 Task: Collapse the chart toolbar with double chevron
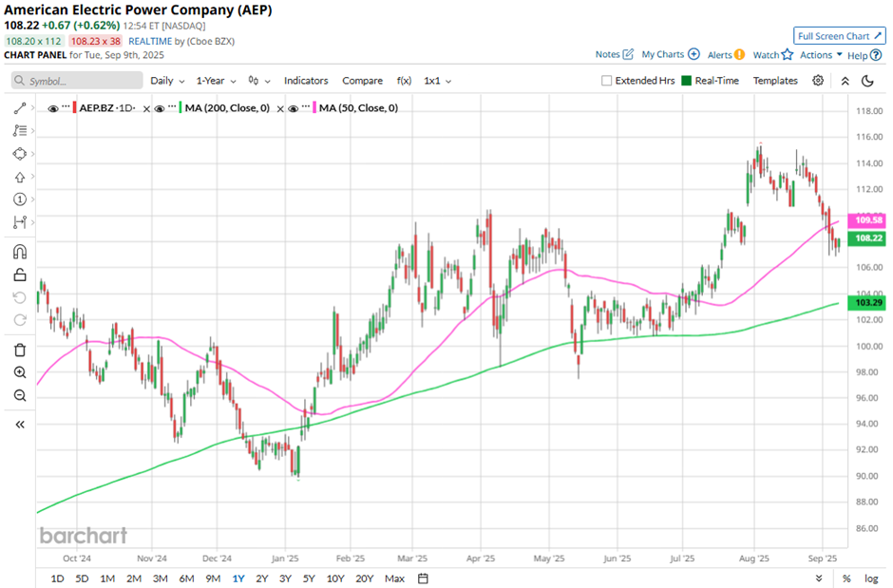[x=845, y=81]
